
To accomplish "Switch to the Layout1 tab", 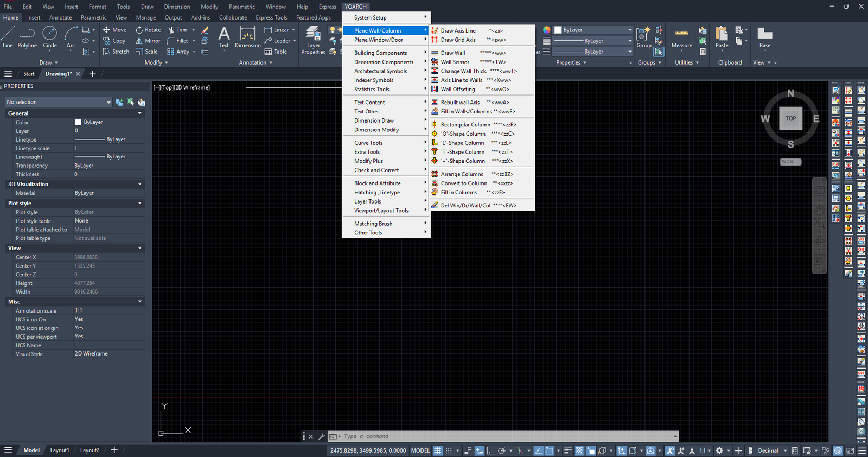I will point(60,450).
